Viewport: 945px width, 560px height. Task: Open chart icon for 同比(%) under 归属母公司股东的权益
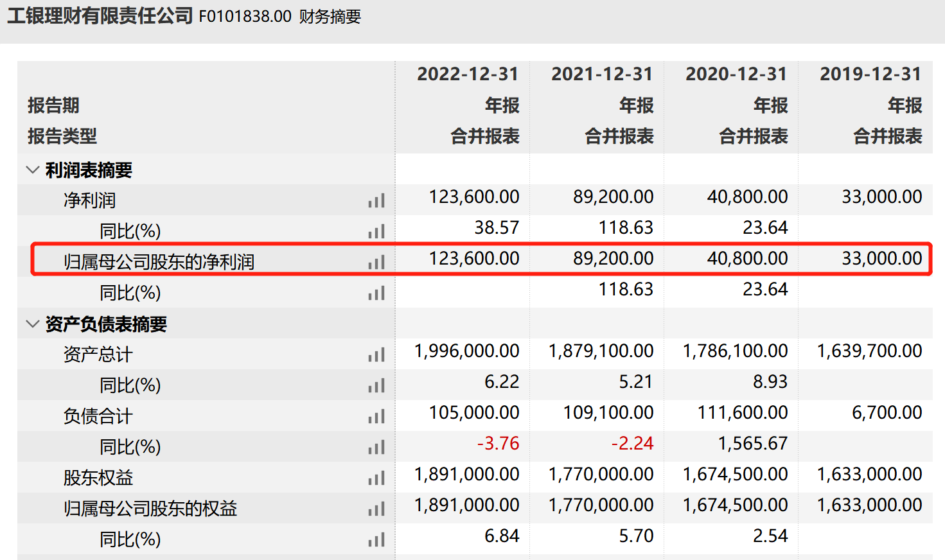pyautogui.click(x=376, y=539)
